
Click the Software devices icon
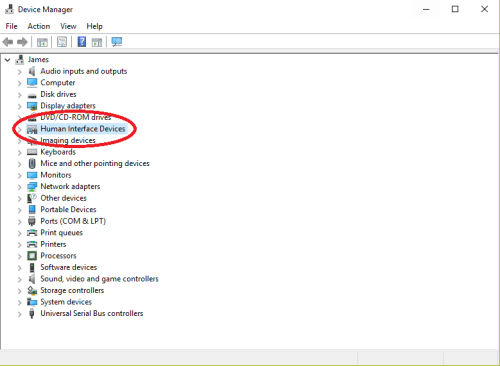coord(32,267)
